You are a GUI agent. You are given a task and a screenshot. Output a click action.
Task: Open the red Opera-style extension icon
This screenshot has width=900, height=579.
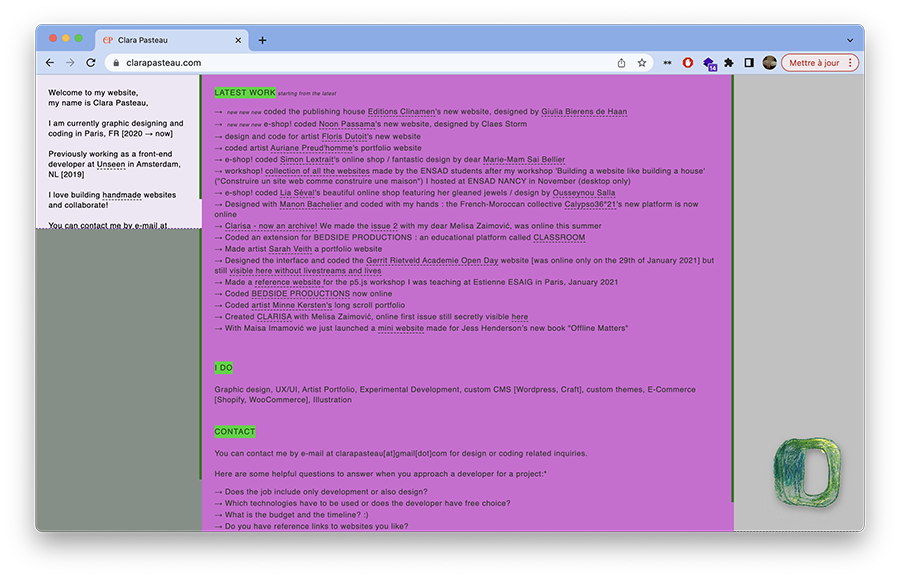(x=688, y=63)
